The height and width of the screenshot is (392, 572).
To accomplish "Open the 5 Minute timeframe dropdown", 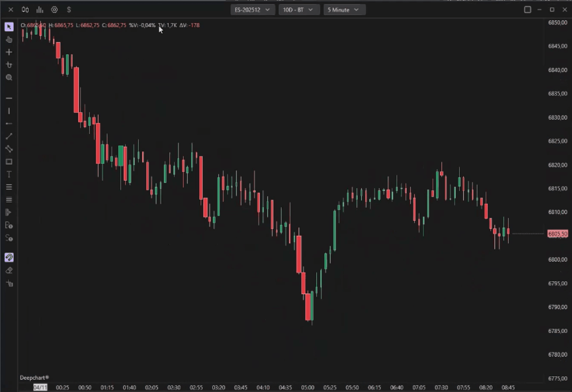I will point(344,10).
